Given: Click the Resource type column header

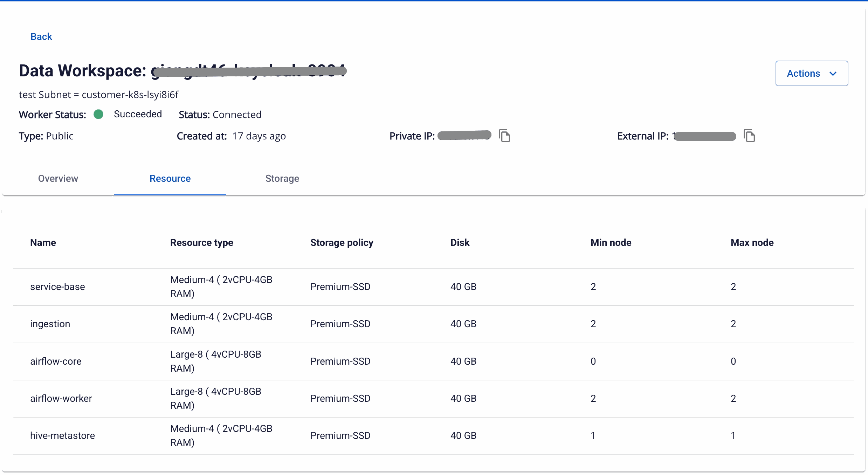Looking at the screenshot, I should (x=202, y=242).
